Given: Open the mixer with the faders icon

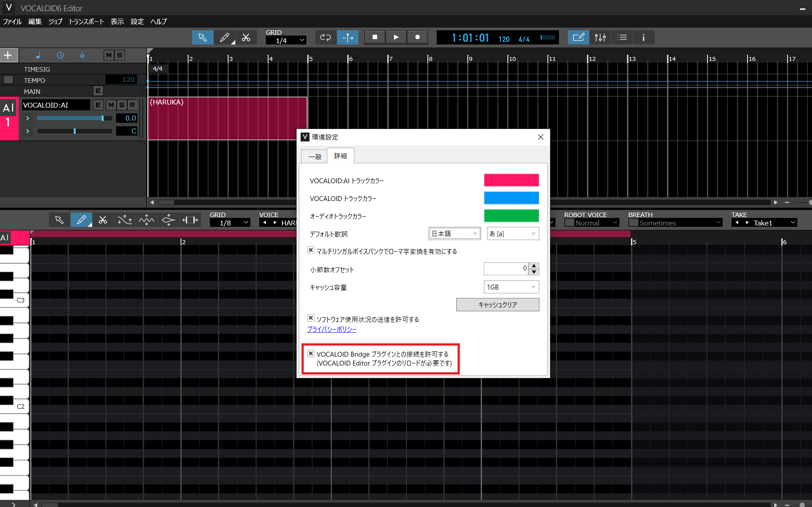Looking at the screenshot, I should coord(601,37).
